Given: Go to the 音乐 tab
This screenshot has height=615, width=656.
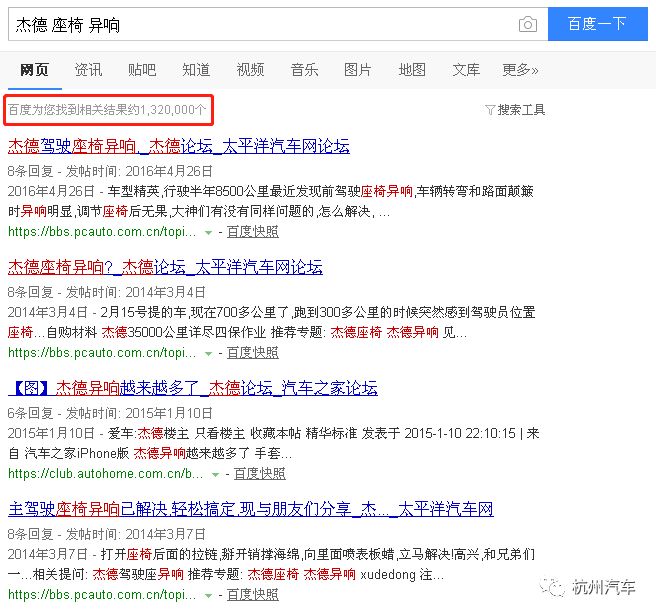Looking at the screenshot, I should (304, 69).
